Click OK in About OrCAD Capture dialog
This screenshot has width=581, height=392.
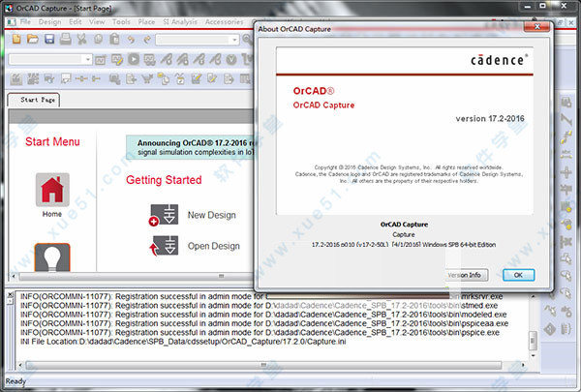(x=518, y=275)
